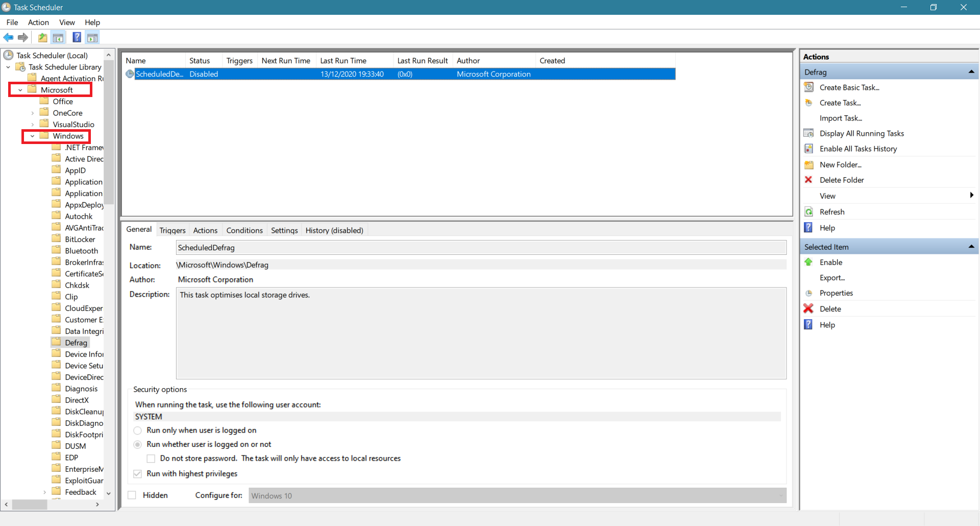Open the Help menu in menu bar
Image resolution: width=980 pixels, height=526 pixels.
pyautogui.click(x=92, y=22)
